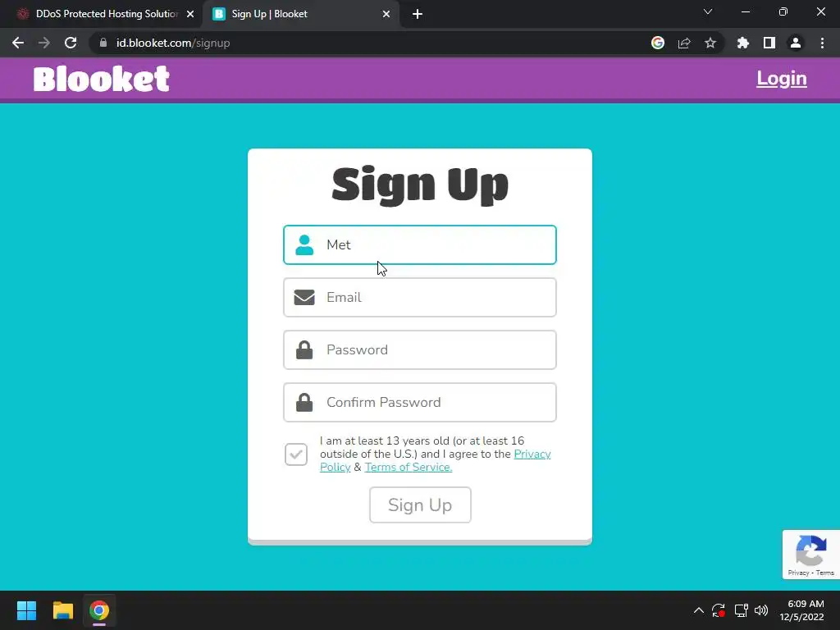Click reCAPTCHA Terms link
Screen dimensions: 840x630
click(x=825, y=573)
